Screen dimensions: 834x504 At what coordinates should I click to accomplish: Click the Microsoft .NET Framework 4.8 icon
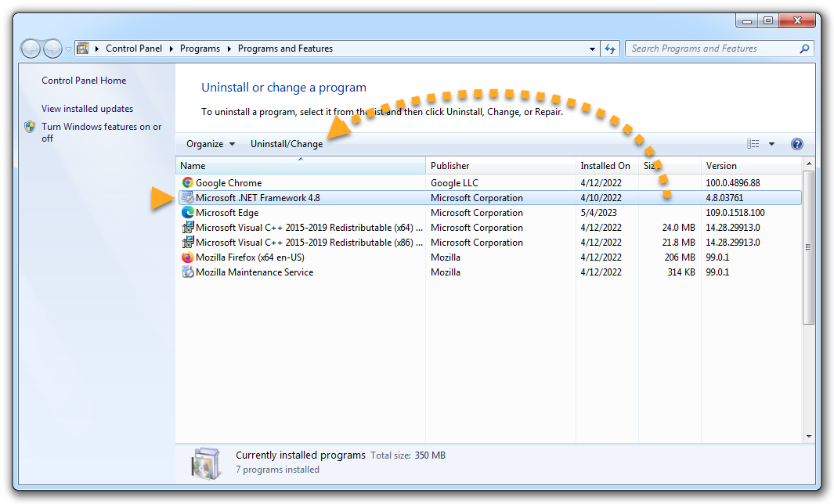[x=187, y=198]
